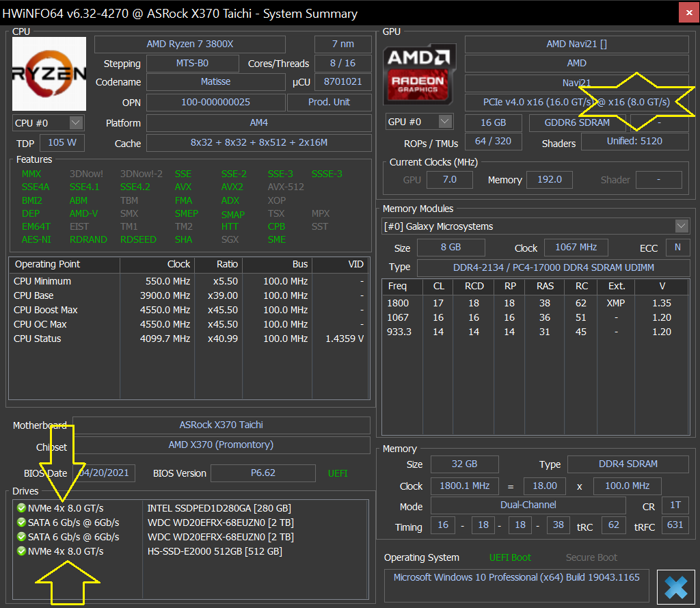
Task: Select the MTS-B0 stepping value
Action: tap(192, 63)
